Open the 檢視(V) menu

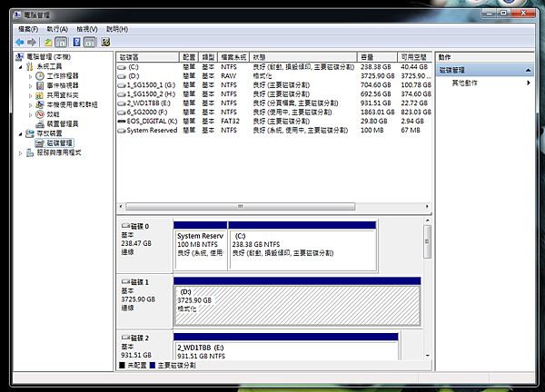pos(87,29)
